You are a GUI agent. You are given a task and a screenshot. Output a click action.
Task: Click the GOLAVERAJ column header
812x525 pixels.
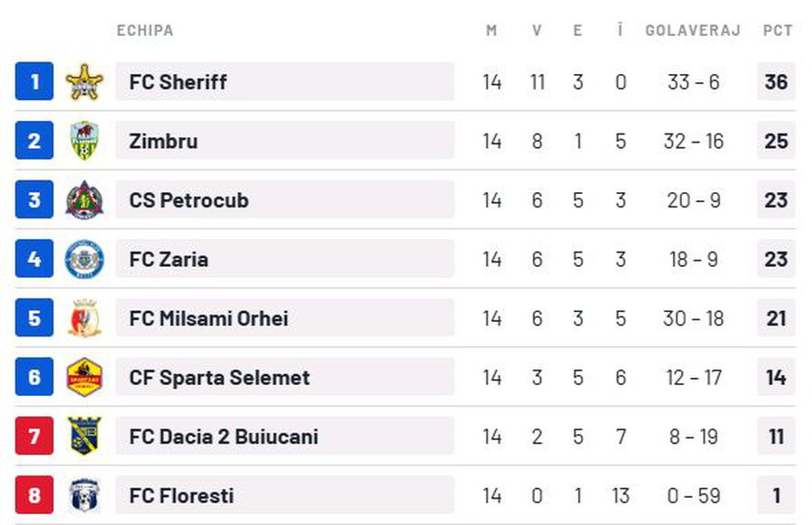pos(692,31)
